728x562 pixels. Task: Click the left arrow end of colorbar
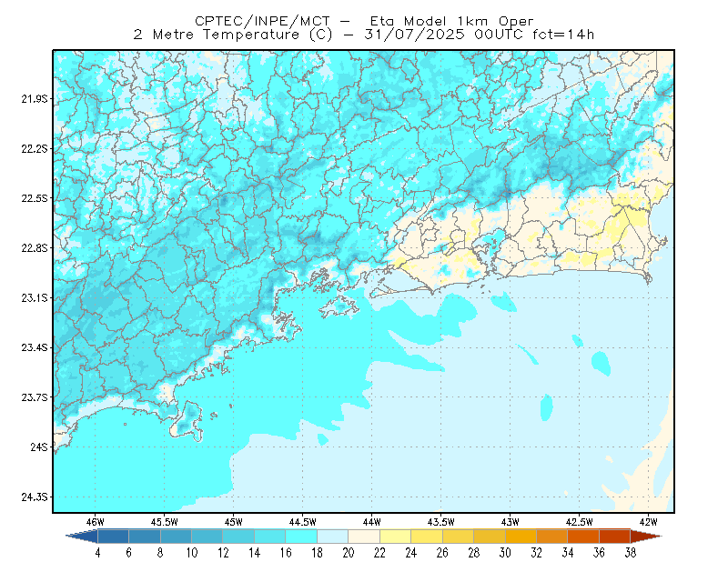pos(82,537)
